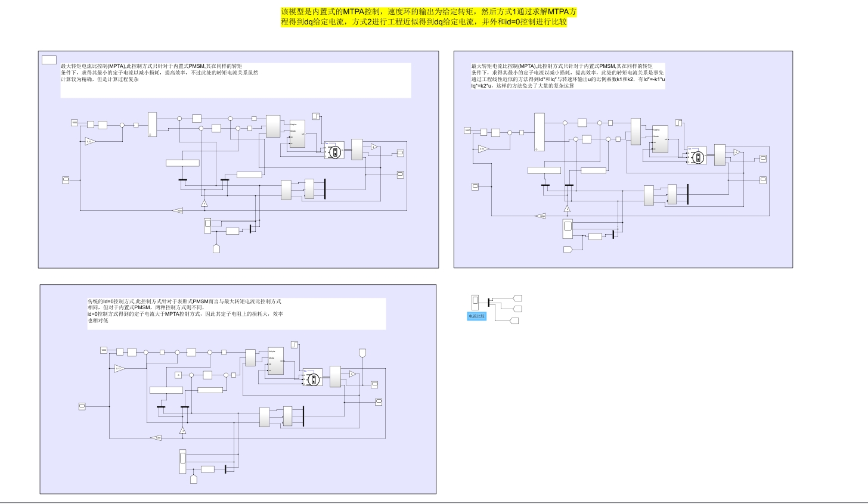Select the PMSM motor block in top-left MTPA model

tap(334, 150)
